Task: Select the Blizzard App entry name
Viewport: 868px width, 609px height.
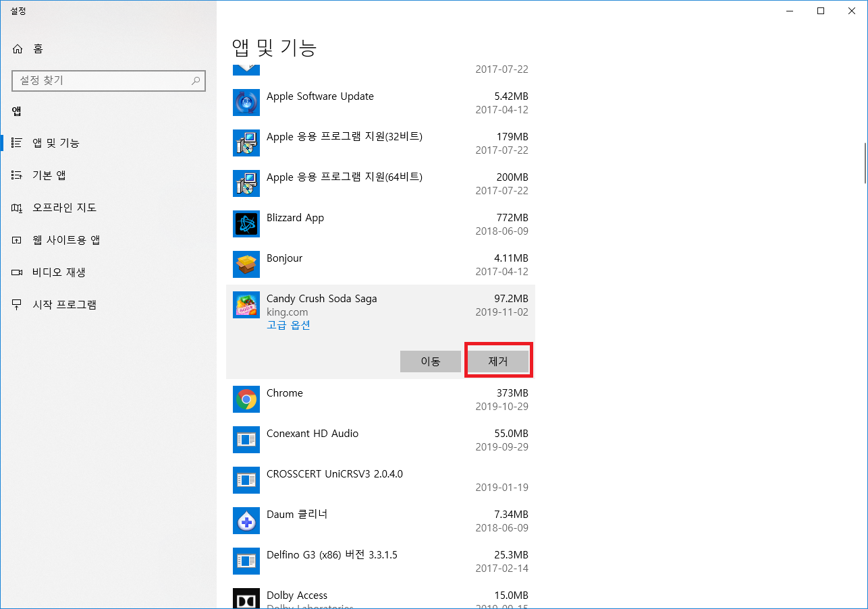Action: coord(295,218)
